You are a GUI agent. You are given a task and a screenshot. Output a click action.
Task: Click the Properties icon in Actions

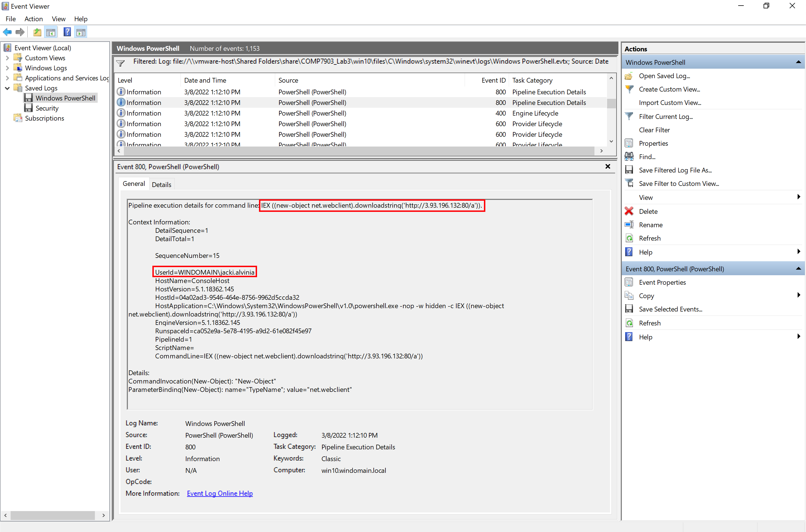pos(629,143)
